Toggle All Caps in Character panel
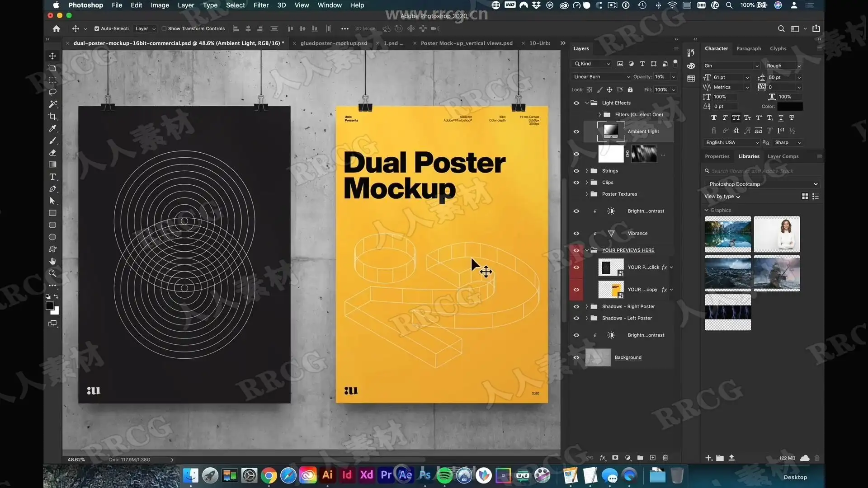 [736, 118]
